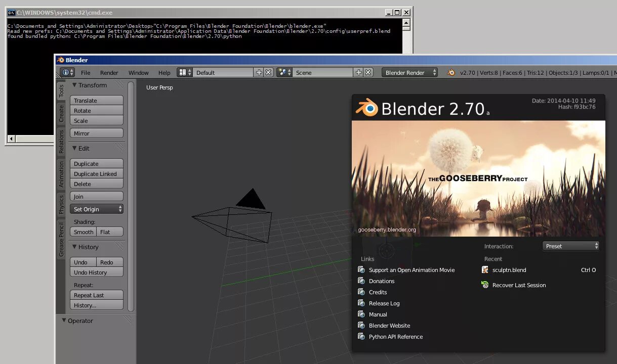Screen dimensions: 617x364
Task: Open recent file sculptn.blend
Action: tap(509, 270)
